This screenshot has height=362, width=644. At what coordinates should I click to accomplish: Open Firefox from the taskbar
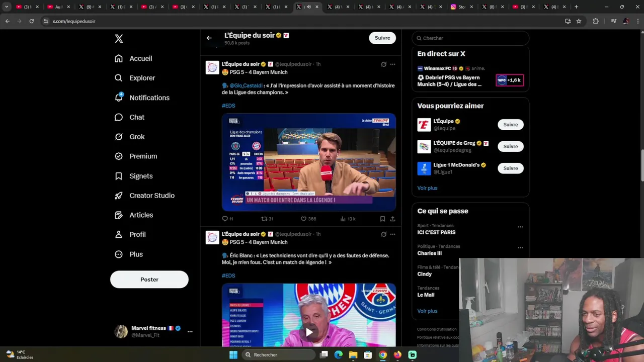pos(397,355)
